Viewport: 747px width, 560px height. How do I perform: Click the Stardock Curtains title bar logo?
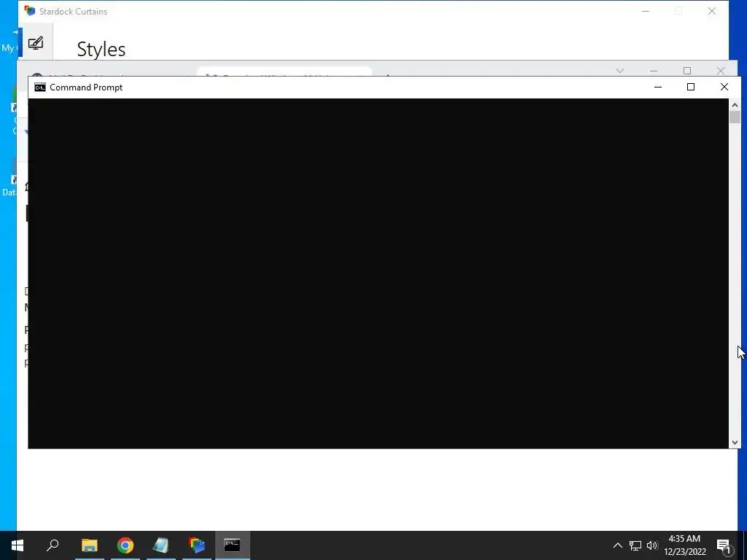(30, 11)
